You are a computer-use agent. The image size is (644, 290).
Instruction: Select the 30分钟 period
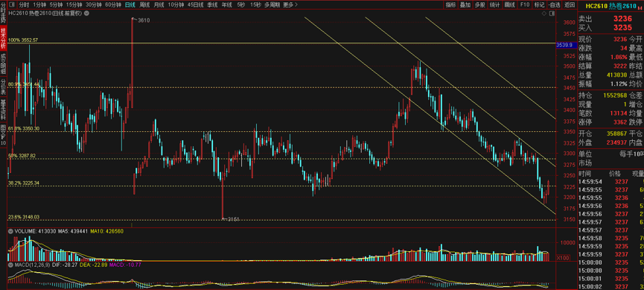[x=93, y=5]
